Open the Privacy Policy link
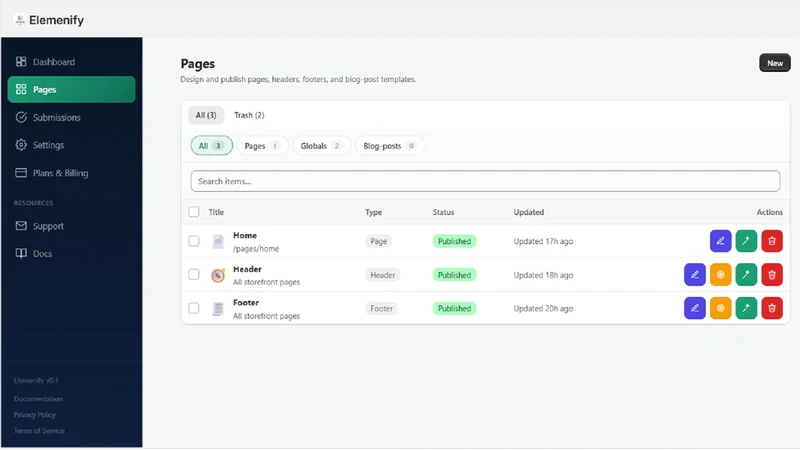Screen dimensions: 800x450 [35, 415]
